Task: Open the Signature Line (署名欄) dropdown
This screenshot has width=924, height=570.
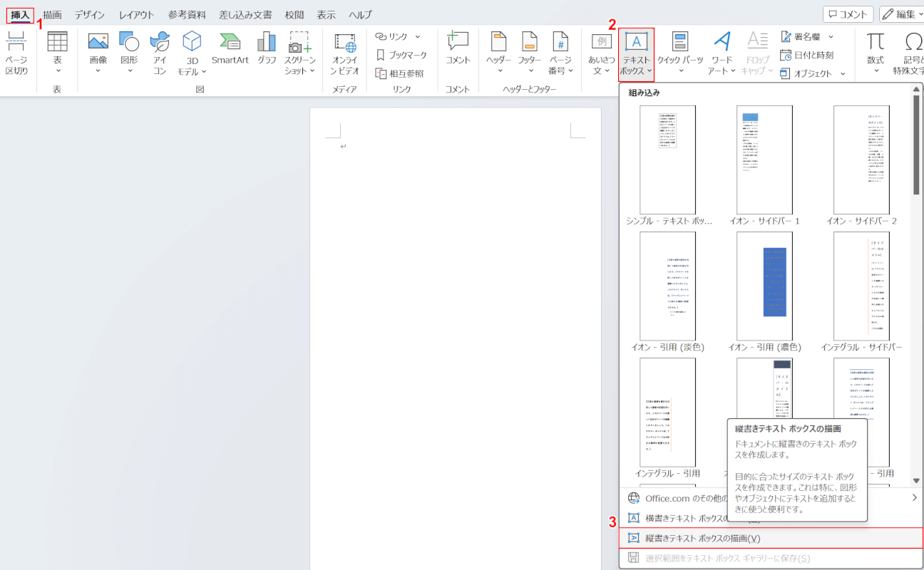Action: tap(807, 36)
